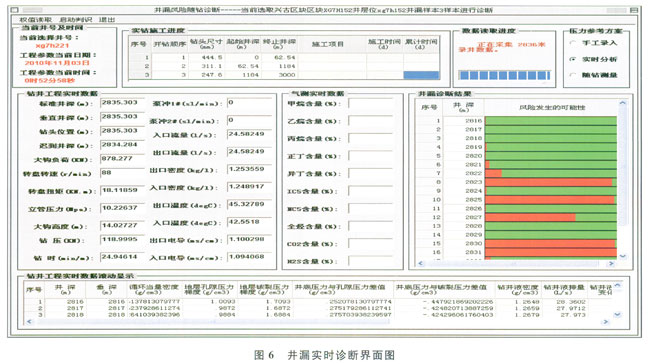Click rolling data table scroll-left arrow
The image size is (650, 364).
click(29, 321)
